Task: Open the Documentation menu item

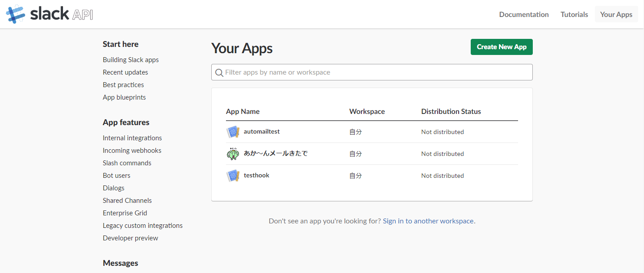Action: (x=524, y=14)
